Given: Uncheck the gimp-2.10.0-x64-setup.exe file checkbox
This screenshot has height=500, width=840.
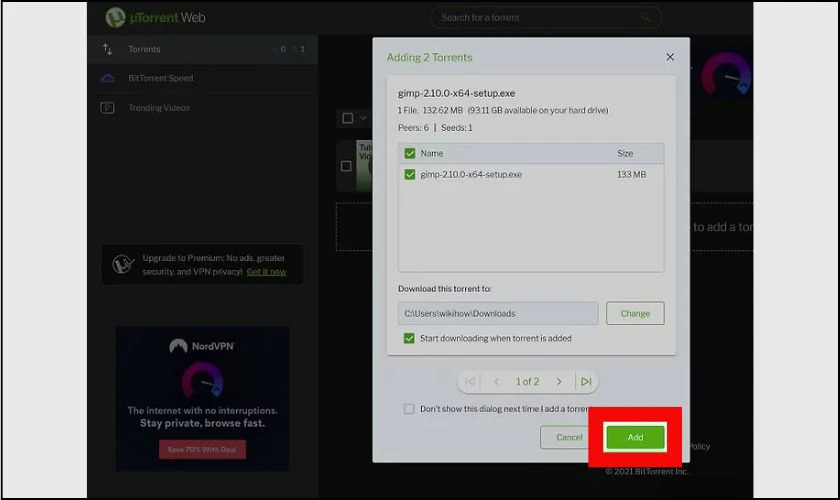Looking at the screenshot, I should [410, 175].
